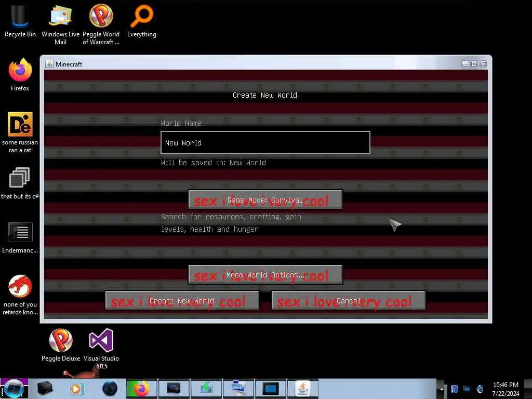The width and height of the screenshot is (532, 399).
Task: Open More World Options...
Action: point(265,274)
